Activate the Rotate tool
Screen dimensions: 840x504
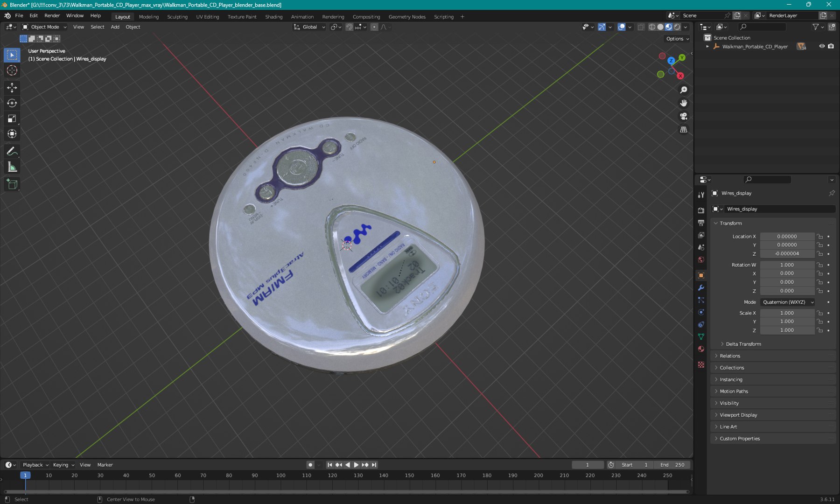click(x=12, y=103)
